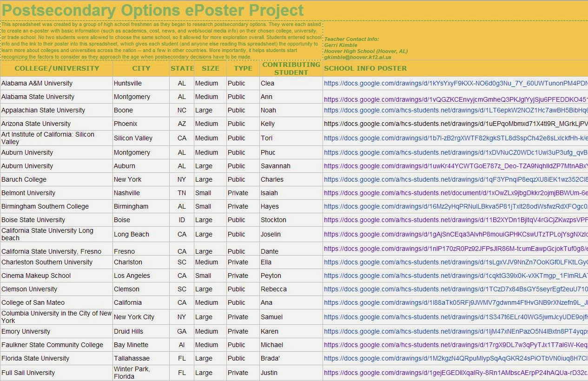Select the College of San Mateo cell
The width and height of the screenshot is (588, 381).
point(56,302)
